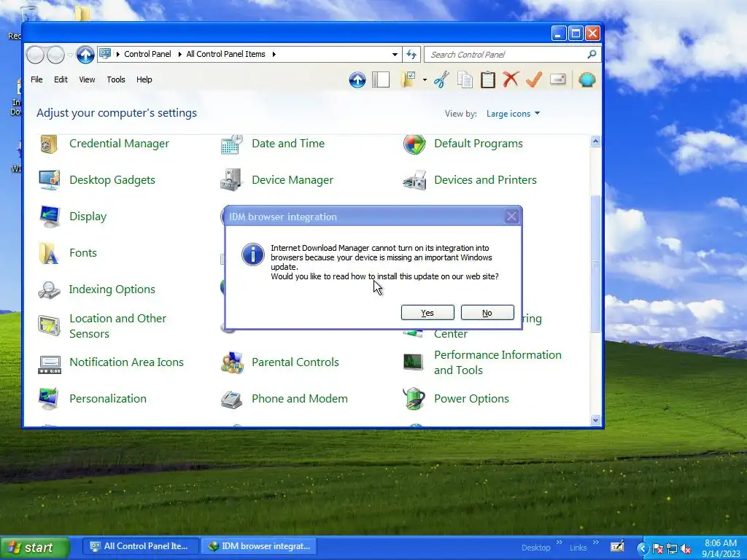
Task: Open Power Options icon
Action: click(x=414, y=399)
